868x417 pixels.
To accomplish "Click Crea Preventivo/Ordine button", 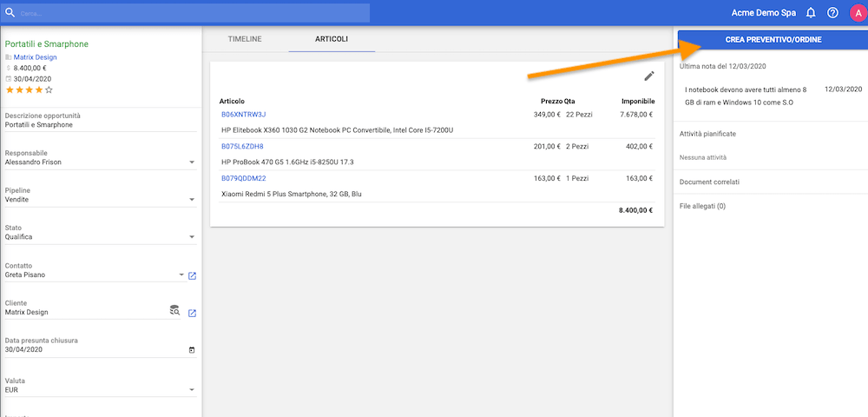I will coord(773,40).
